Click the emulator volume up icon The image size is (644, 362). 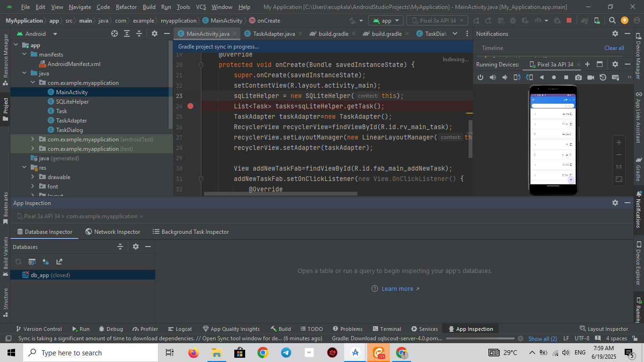pos(493,77)
